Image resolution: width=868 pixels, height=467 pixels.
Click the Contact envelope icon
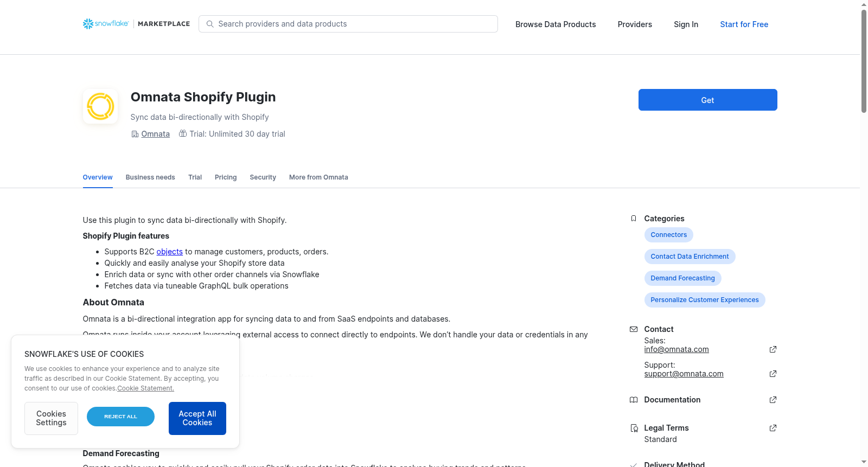[x=633, y=329]
